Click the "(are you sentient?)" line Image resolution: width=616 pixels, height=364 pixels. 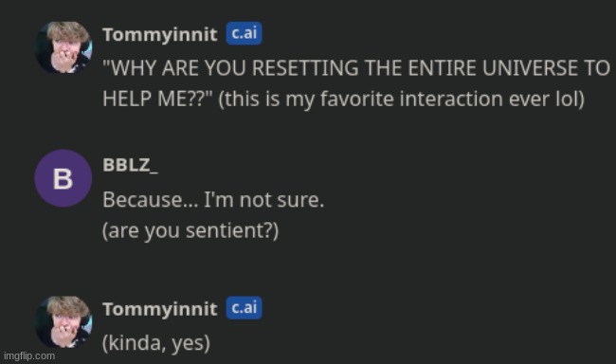(190, 230)
